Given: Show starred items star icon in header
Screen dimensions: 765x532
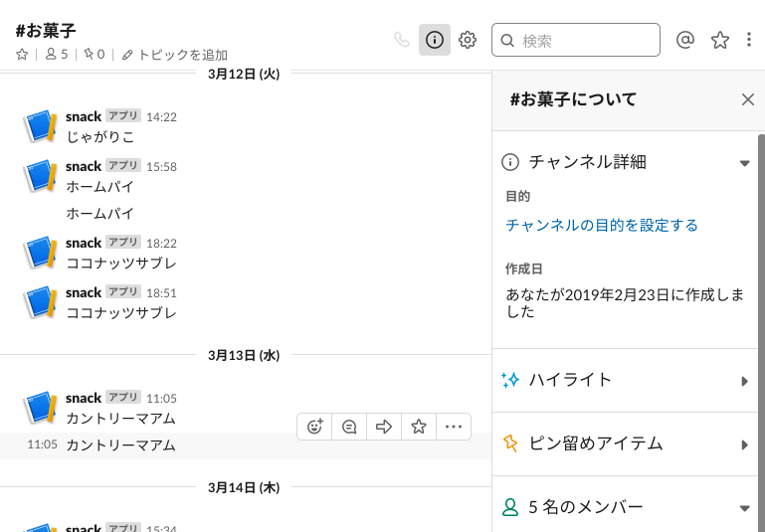Looking at the screenshot, I should pyautogui.click(x=719, y=40).
